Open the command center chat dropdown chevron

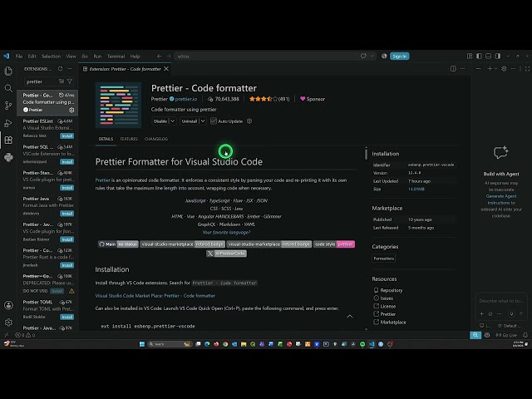click(372, 56)
